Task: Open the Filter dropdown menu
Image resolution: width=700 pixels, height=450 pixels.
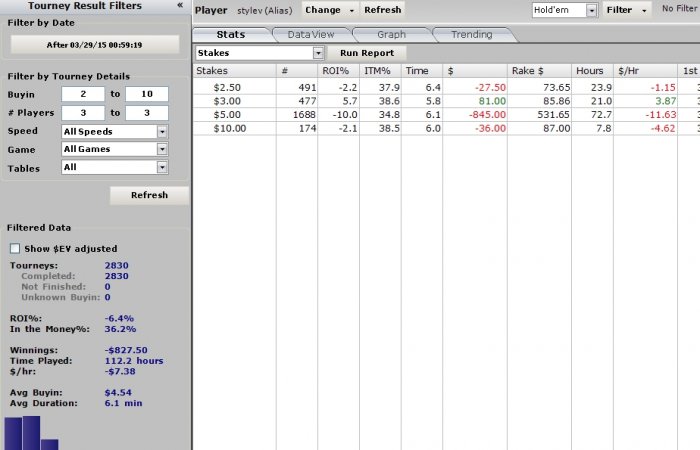Action: pos(627,10)
